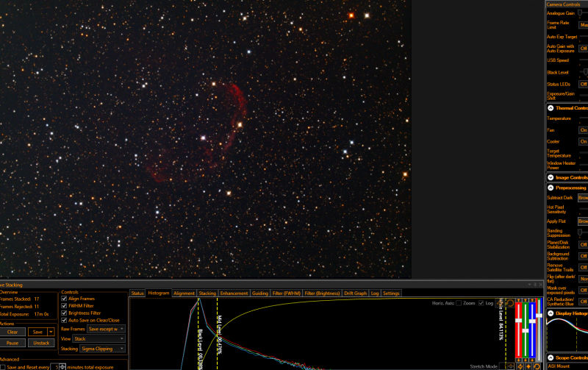Toggle the Cooler On button
This screenshot has height=370, width=588.
tap(584, 141)
